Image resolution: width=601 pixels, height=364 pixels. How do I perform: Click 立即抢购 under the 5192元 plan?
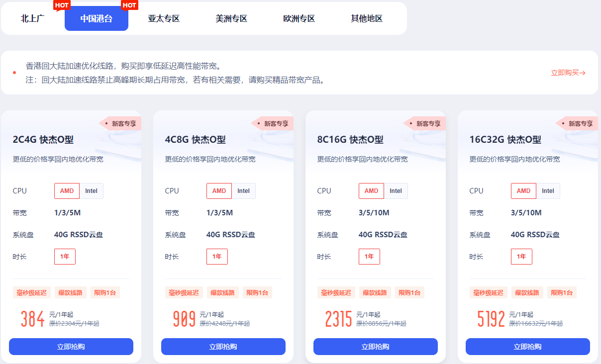tap(528, 347)
